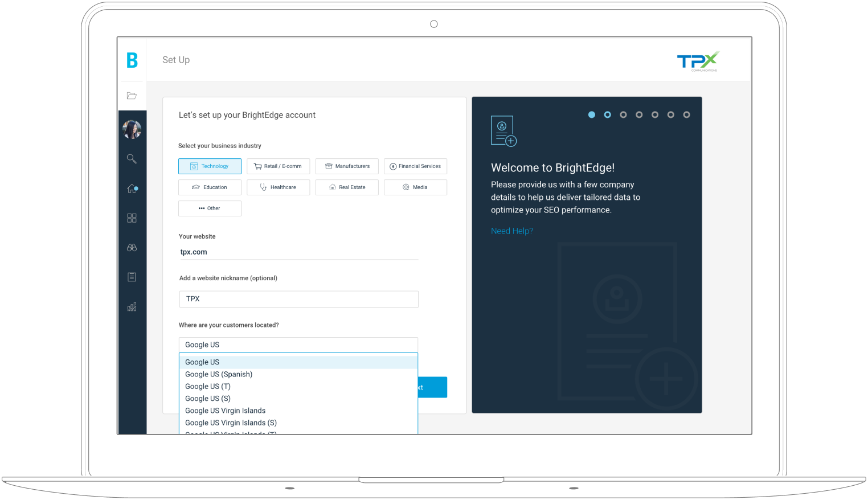Go to fourth onboarding step dot
The height and width of the screenshot is (500, 868).
(x=639, y=115)
